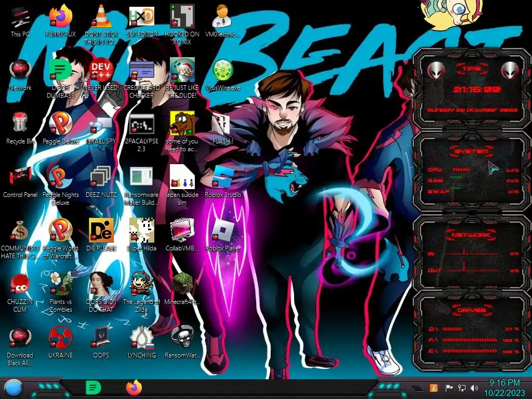532x399 pixels.
Task: Click the C:\ drive usage bar
Action: 452,329
